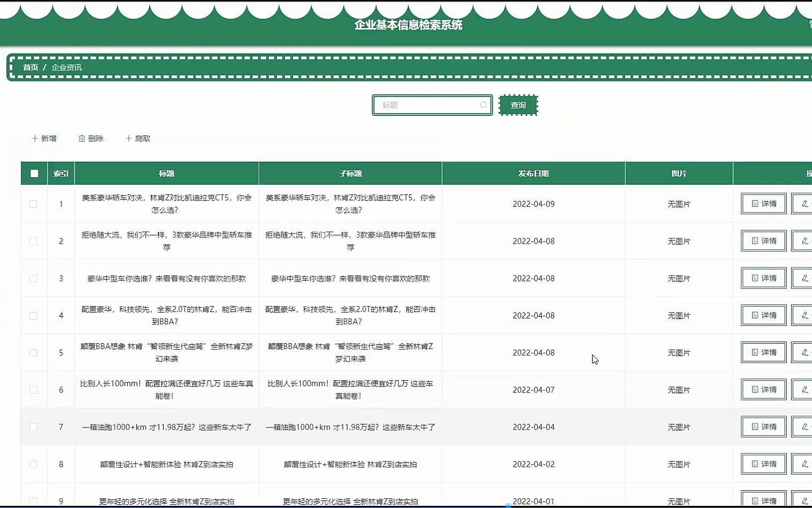
Task: Check the checkbox for row 7
Action: point(33,427)
